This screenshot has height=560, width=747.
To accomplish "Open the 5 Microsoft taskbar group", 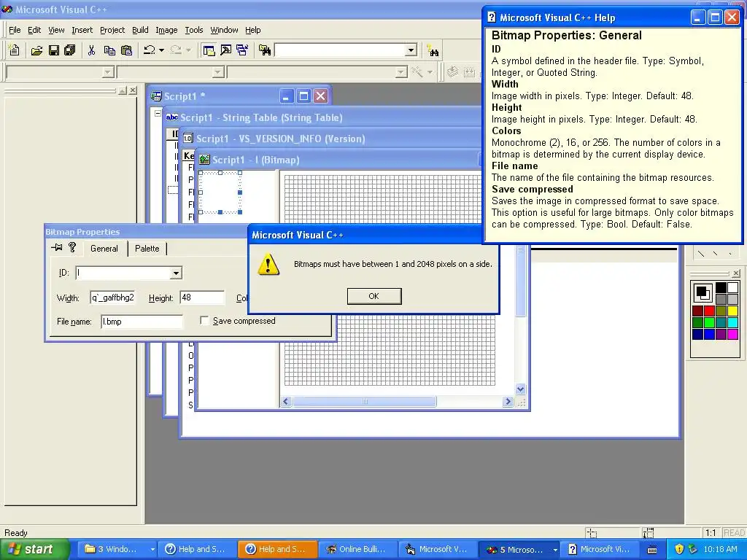I will [x=519, y=549].
